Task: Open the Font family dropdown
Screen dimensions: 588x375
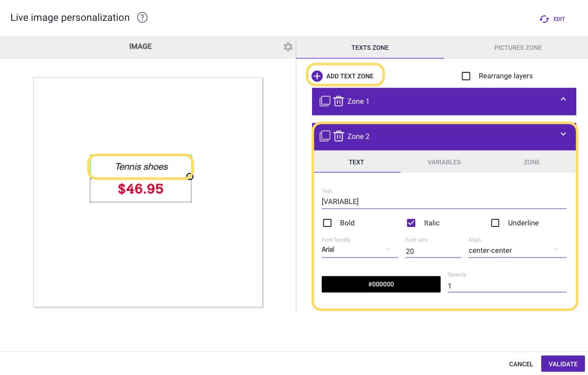Action: [359, 250]
